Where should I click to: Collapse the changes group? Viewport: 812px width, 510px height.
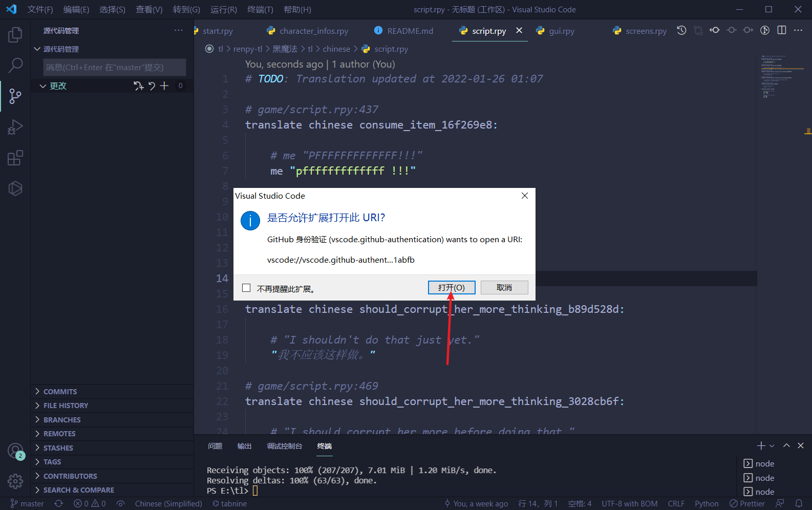43,86
